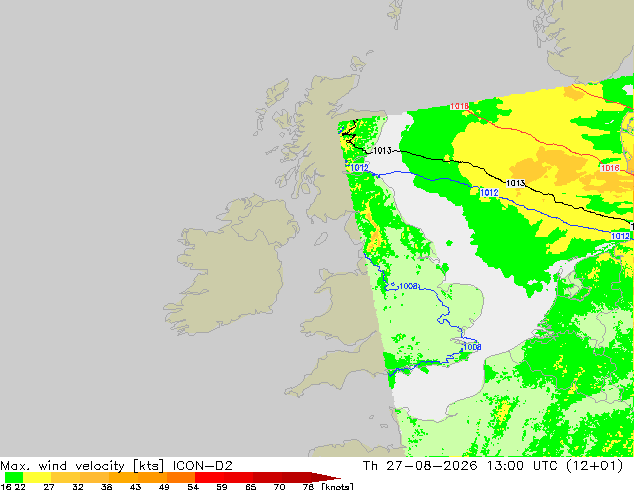Screen dimensions: 634x490
Task: Click the blue 1008 label over southeast England
Action: [x=472, y=347]
